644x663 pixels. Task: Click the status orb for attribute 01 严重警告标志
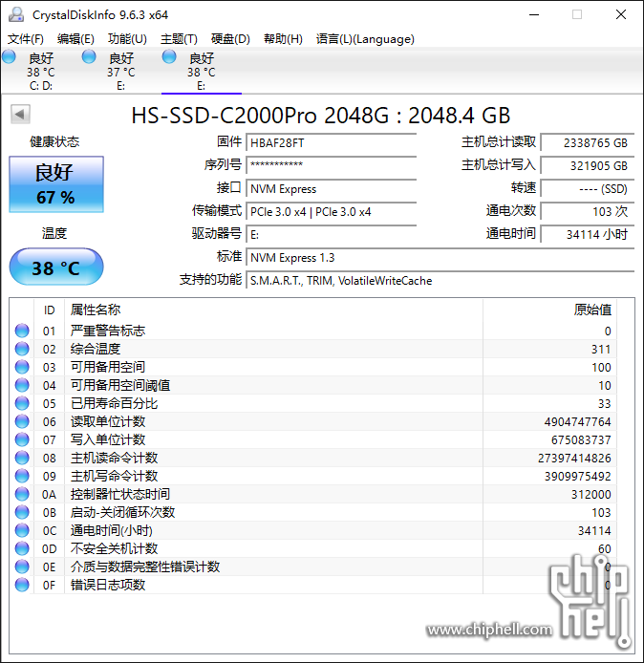(22, 331)
